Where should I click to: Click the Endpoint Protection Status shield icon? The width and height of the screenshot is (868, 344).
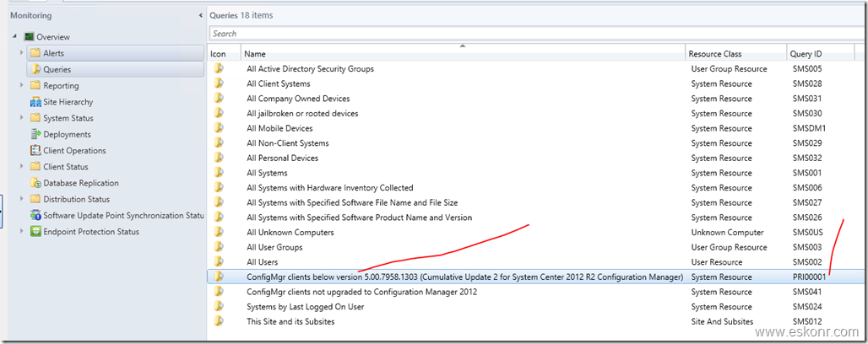[x=35, y=232]
